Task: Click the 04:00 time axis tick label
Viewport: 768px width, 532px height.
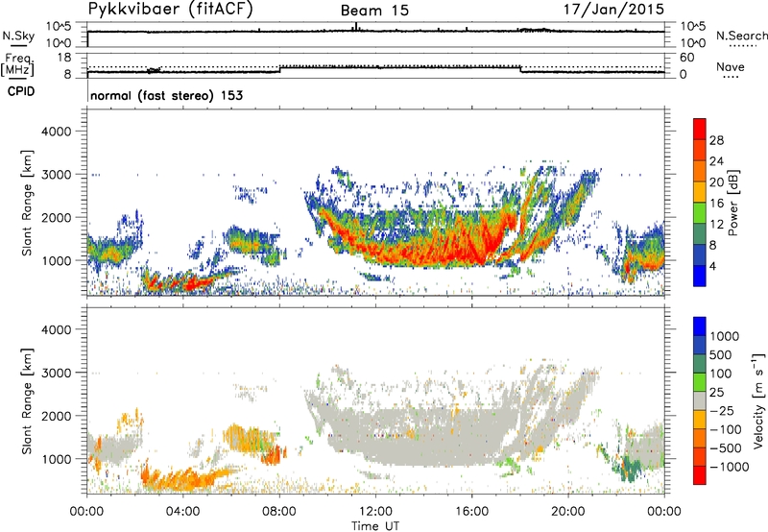Action: coord(182,512)
